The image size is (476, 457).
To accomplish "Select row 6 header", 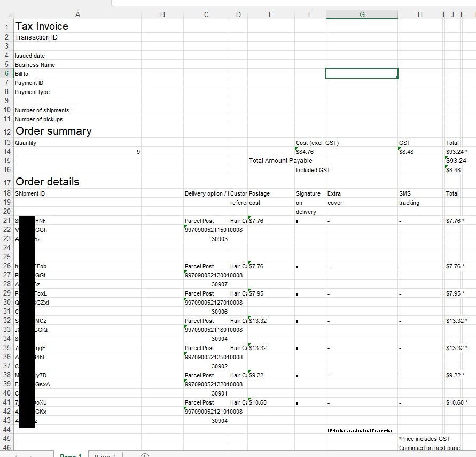I will [x=7, y=73].
